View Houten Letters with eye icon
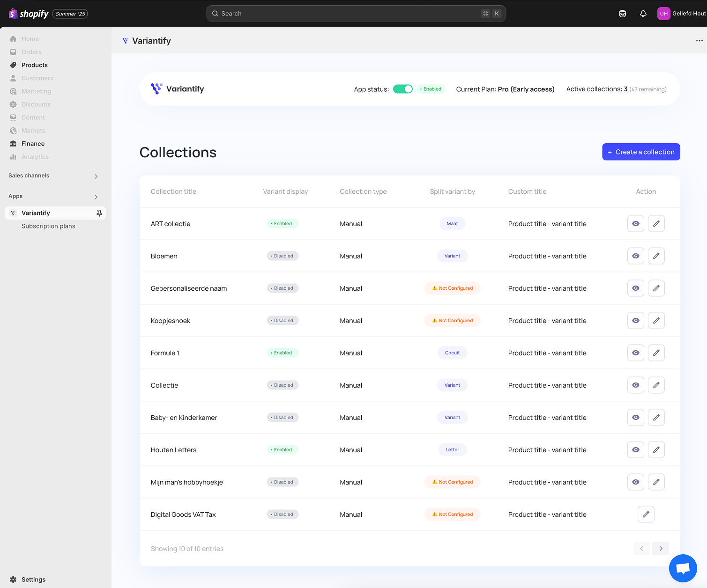Screen dimensions: 707x588 pyautogui.click(x=636, y=450)
